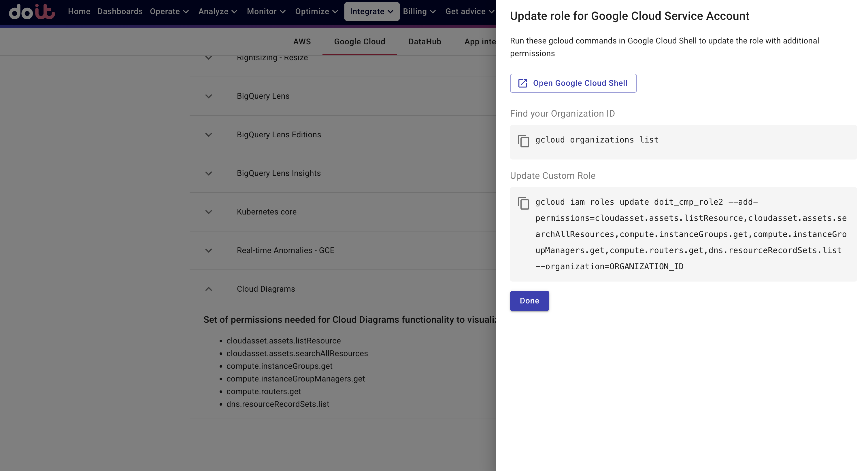Viewport: 868px width, 471px height.
Task: Click the Done button
Action: 529,301
